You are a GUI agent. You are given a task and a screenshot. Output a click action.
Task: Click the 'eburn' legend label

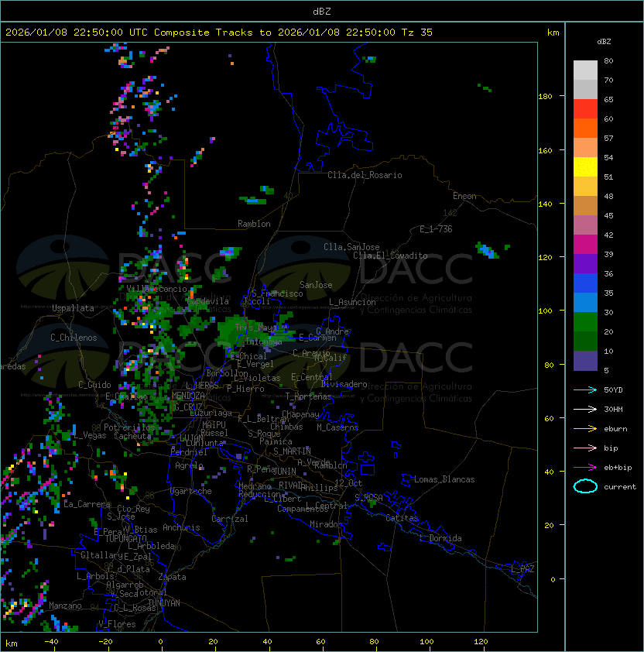coord(615,429)
